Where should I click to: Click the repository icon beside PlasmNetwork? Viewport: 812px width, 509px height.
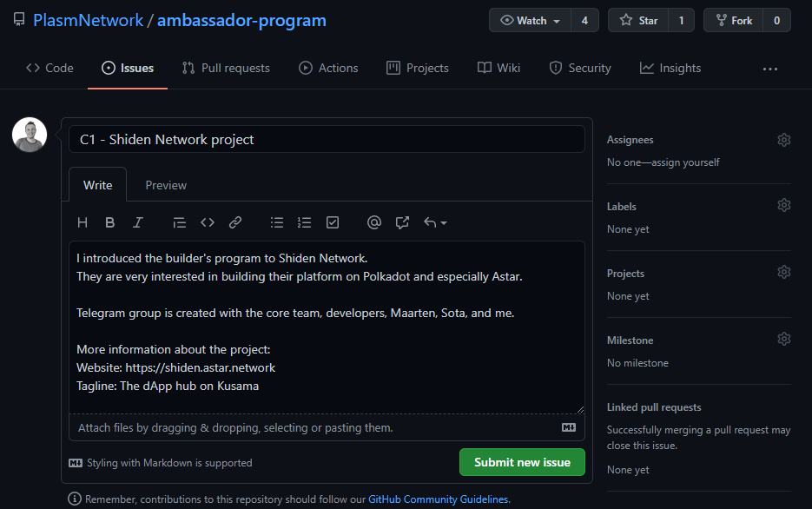[x=19, y=20]
